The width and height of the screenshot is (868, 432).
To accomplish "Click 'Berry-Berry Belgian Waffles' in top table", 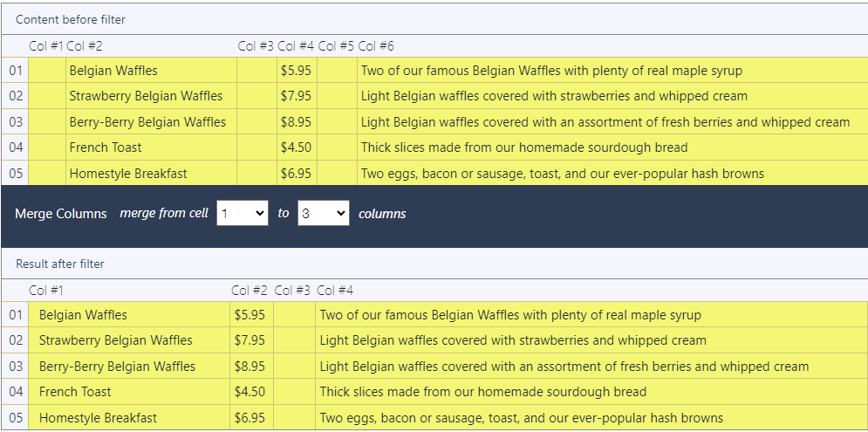I will click(x=147, y=122).
